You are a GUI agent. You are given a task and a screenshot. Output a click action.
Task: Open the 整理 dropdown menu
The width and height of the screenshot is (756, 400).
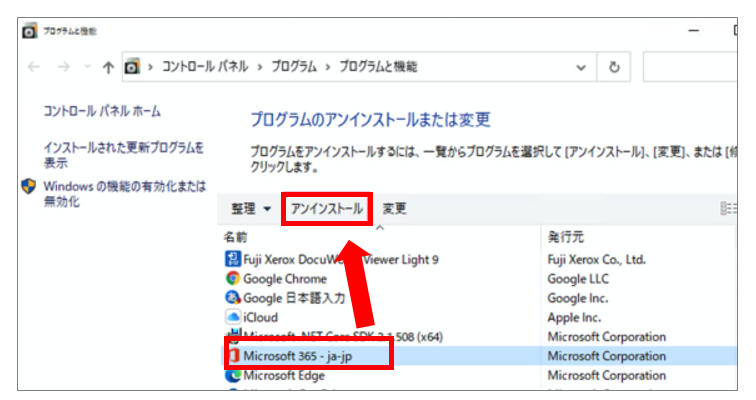click(x=251, y=209)
